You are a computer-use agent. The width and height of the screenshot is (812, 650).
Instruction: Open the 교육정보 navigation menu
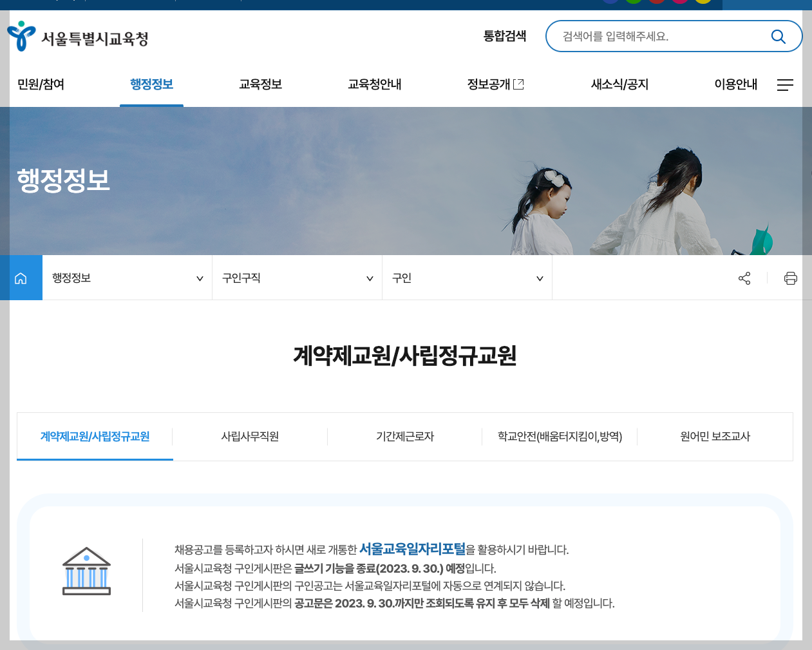[260, 84]
